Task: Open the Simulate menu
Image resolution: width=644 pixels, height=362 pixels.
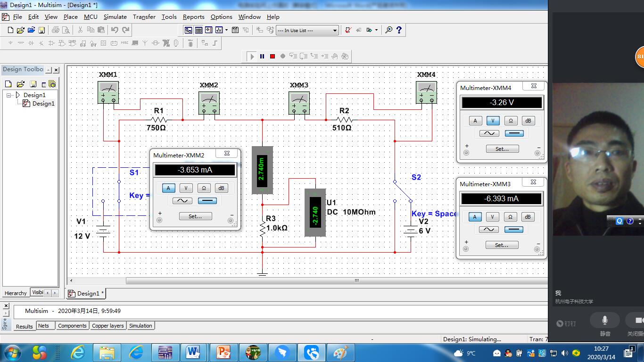Action: 115,16
